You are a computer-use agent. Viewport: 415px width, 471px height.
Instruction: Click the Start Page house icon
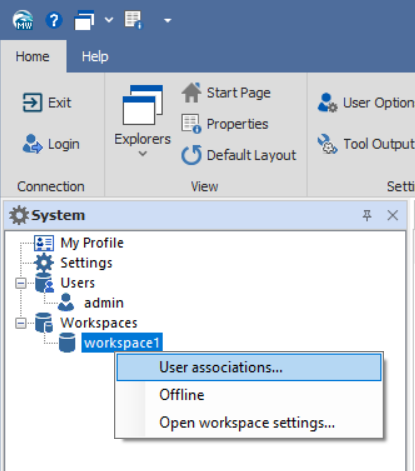tap(191, 93)
